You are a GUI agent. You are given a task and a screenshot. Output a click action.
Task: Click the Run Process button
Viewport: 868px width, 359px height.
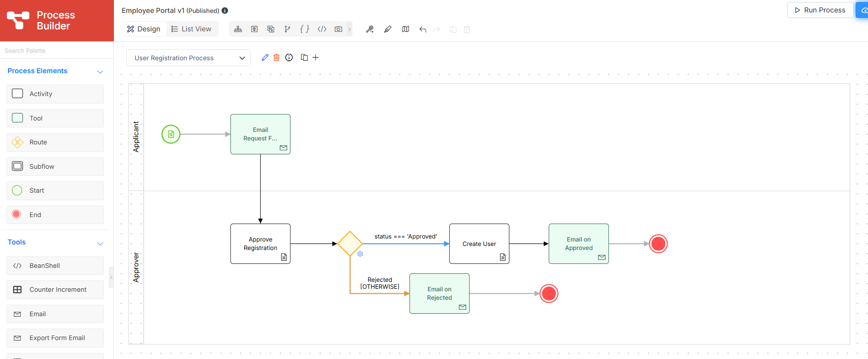point(820,10)
